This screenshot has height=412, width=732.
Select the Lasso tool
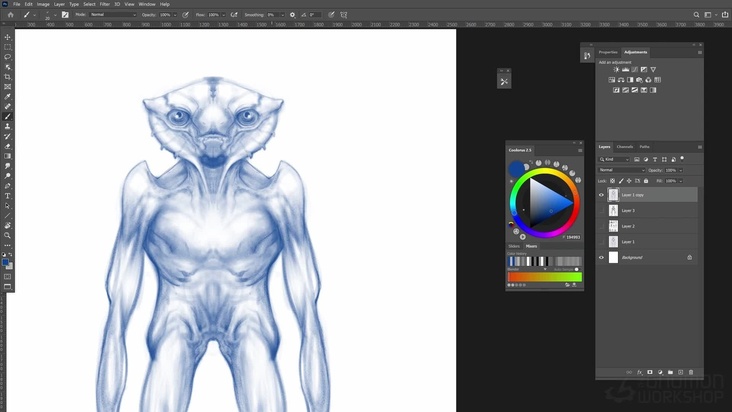7,57
